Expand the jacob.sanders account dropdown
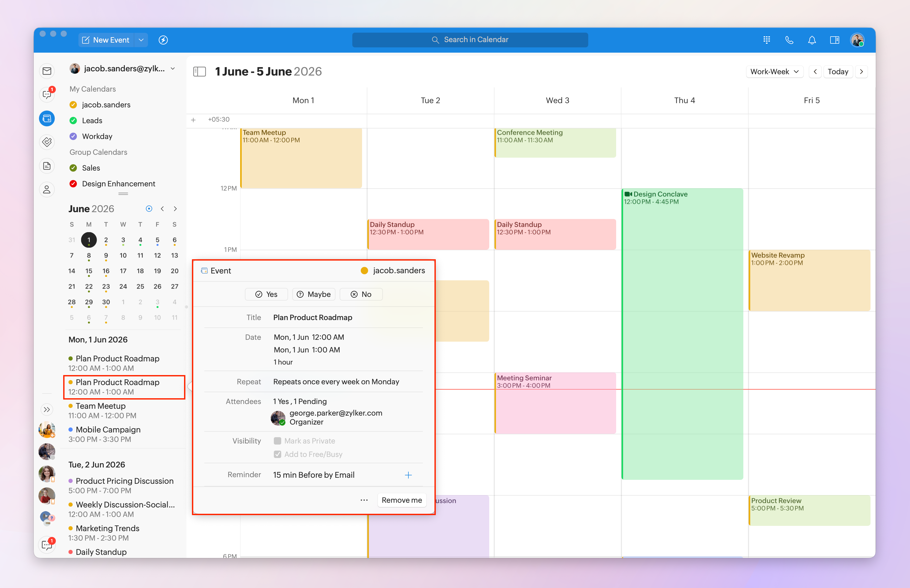910x588 pixels. 173,69
